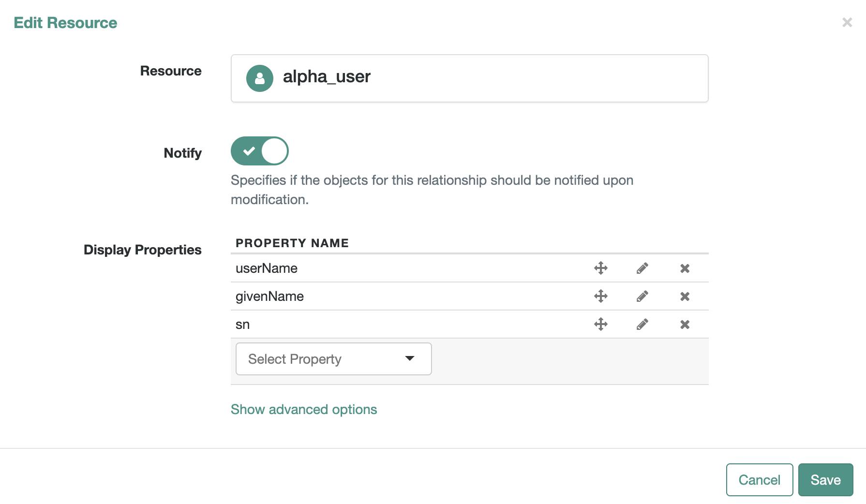Image resolution: width=866 pixels, height=504 pixels.
Task: Click the move handle for givenName
Action: [x=600, y=296]
